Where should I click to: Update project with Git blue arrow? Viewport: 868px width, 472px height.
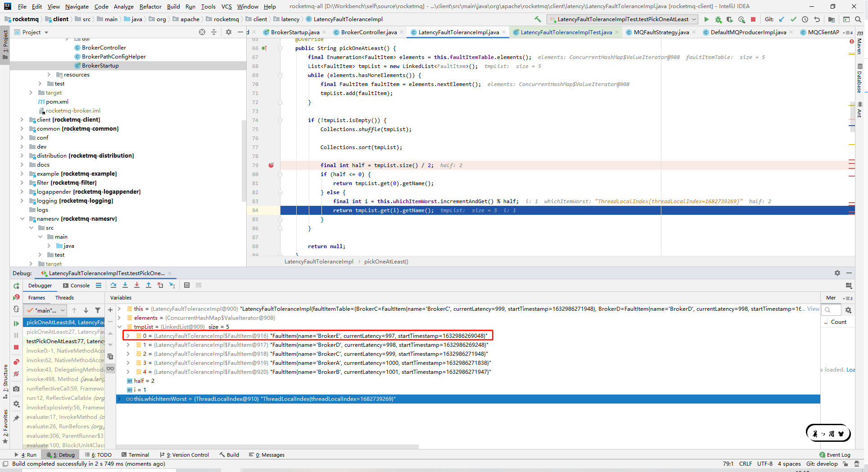pyautogui.click(x=782, y=19)
